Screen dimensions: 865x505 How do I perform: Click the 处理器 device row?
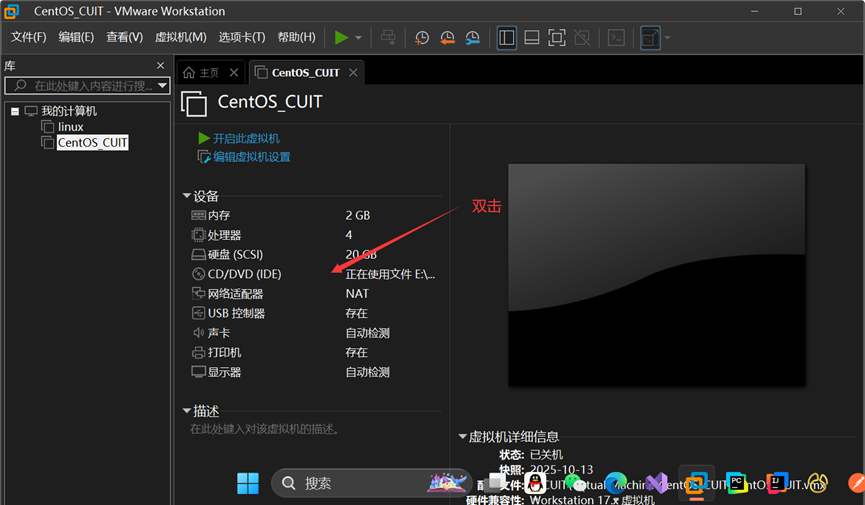point(316,235)
